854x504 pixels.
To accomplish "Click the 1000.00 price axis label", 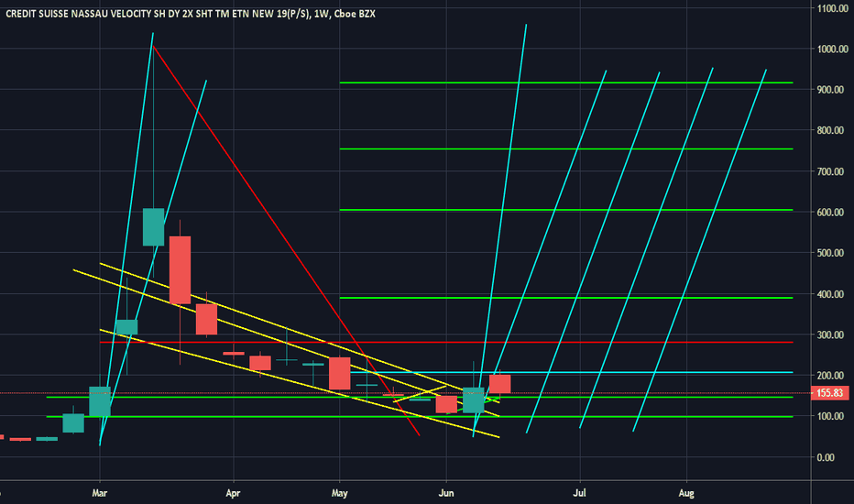I will pyautogui.click(x=832, y=49).
